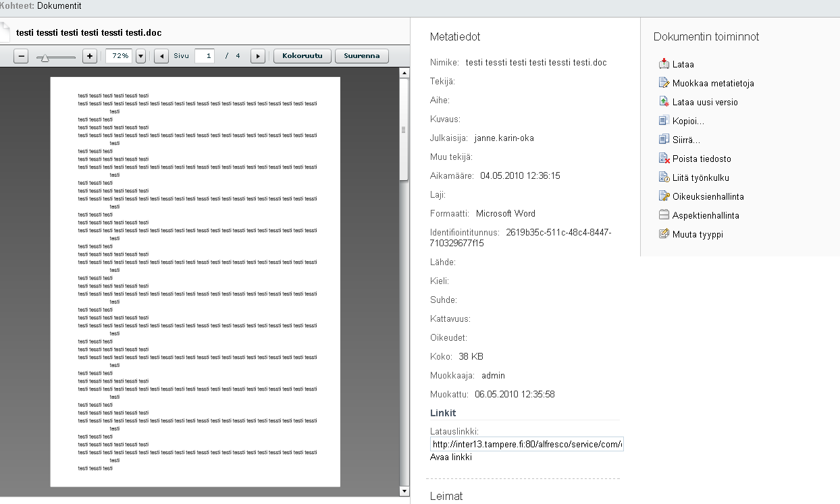Click the Dokumentit breadcrumb text
Screen dimensions: 840x504
59,6
